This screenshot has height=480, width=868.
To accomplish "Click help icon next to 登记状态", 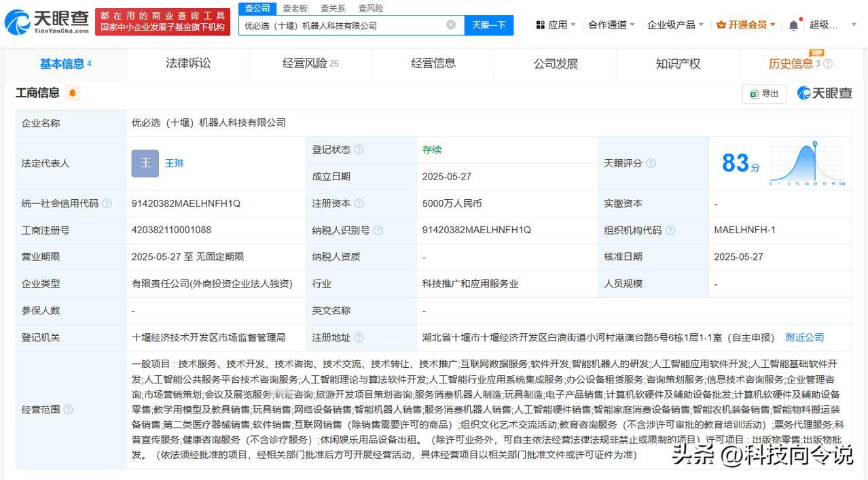I will tap(359, 150).
